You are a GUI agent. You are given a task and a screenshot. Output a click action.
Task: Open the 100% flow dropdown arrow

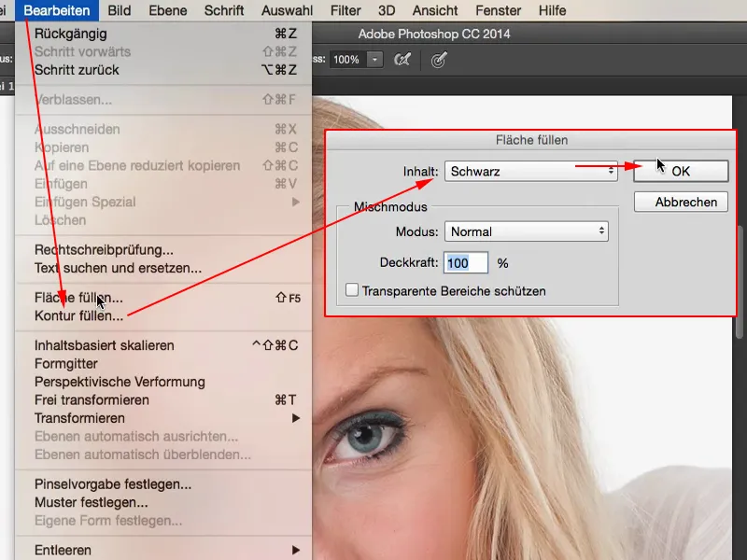[x=375, y=60]
